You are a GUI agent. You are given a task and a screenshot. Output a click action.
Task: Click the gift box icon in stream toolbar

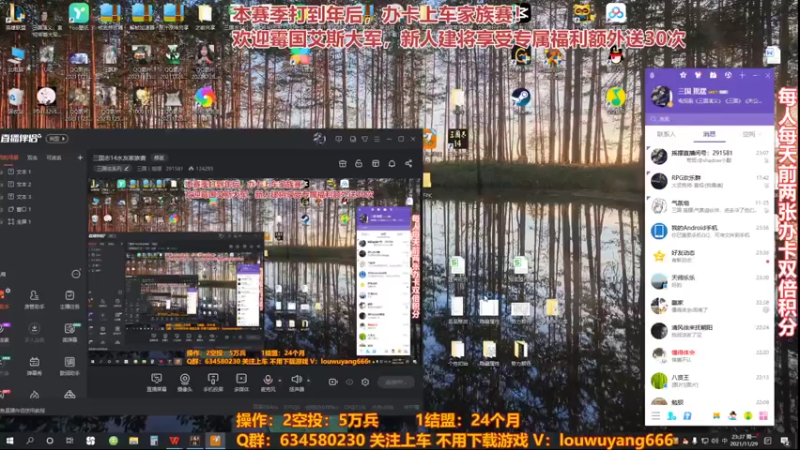(x=342, y=163)
